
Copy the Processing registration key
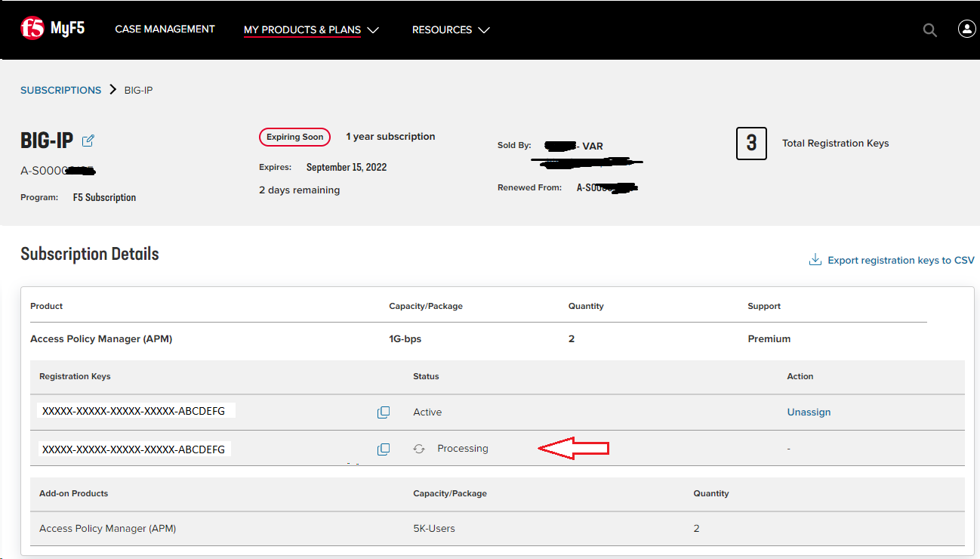coord(384,449)
